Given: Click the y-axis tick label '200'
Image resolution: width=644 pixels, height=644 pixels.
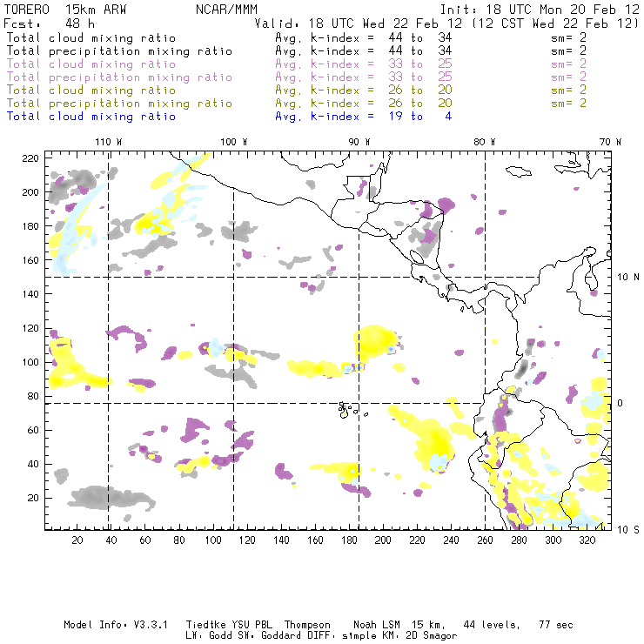Looking at the screenshot, I should (x=30, y=192).
